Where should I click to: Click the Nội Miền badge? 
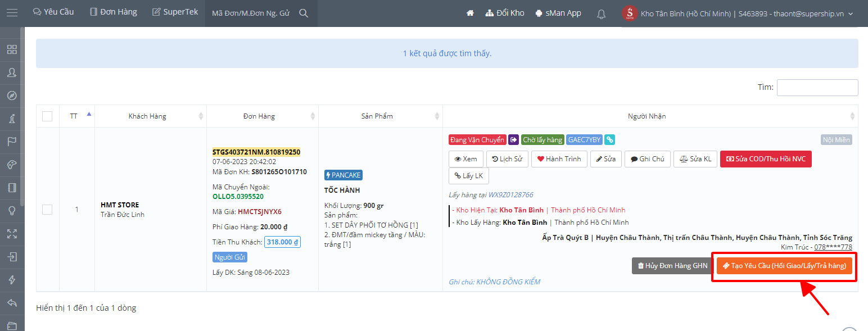(x=837, y=140)
